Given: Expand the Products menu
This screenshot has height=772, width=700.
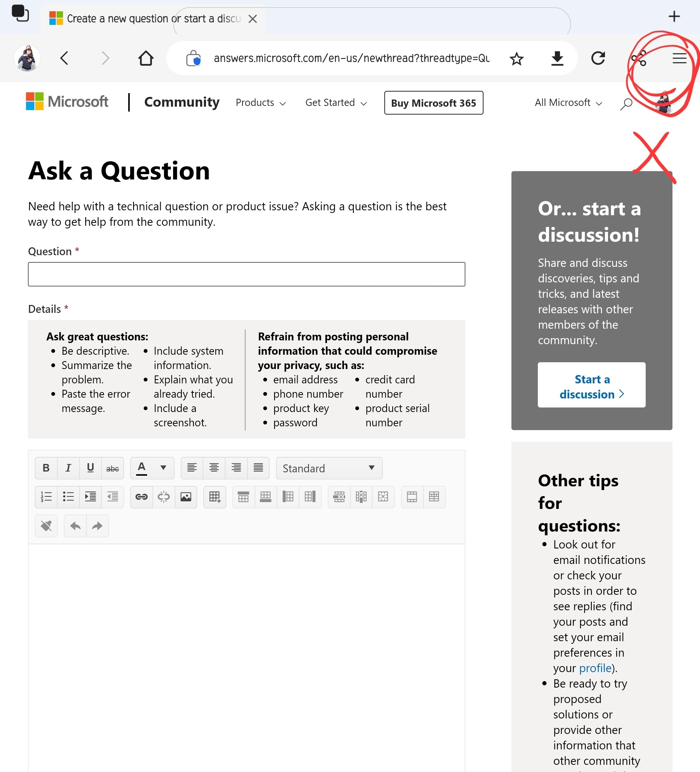Looking at the screenshot, I should click(x=261, y=103).
